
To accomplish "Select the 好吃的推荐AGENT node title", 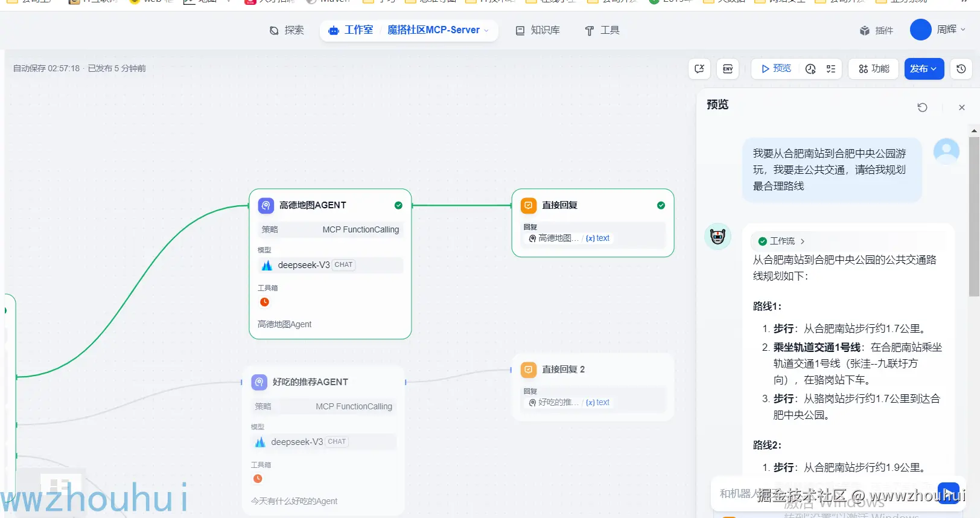I will pyautogui.click(x=310, y=382).
